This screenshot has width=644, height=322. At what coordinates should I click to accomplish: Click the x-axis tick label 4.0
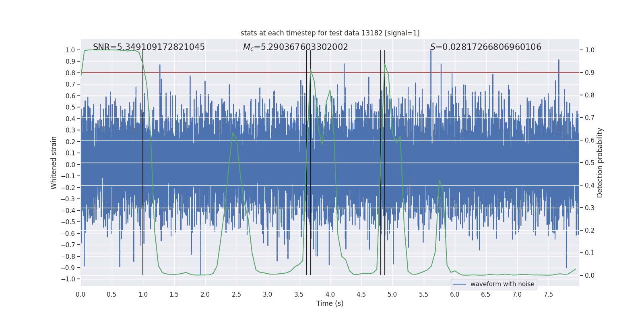tap(330, 295)
